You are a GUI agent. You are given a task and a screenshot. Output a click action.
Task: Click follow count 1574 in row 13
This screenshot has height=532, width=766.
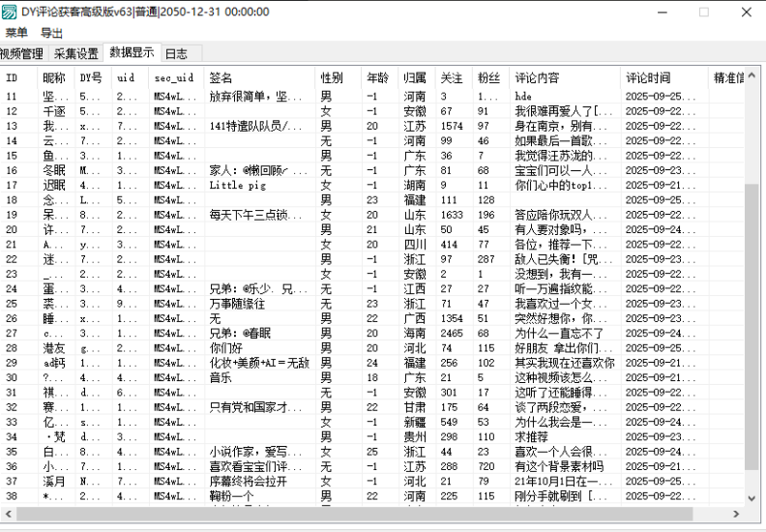pyautogui.click(x=452, y=126)
